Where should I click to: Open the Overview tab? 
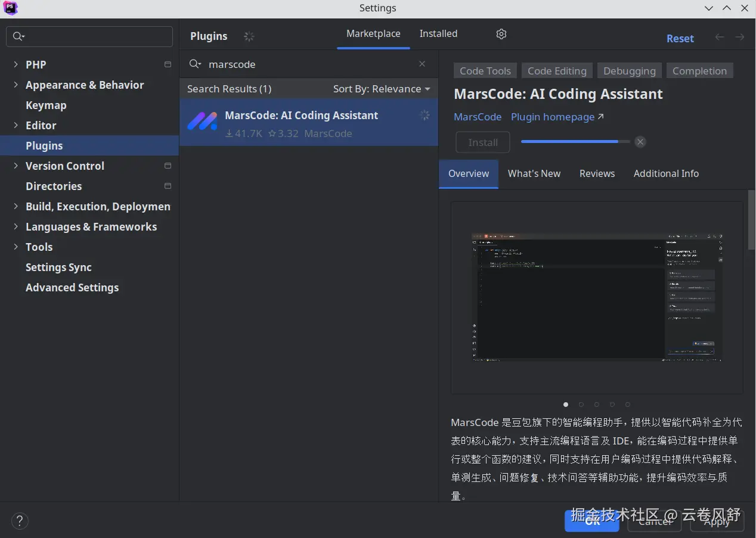[469, 173]
